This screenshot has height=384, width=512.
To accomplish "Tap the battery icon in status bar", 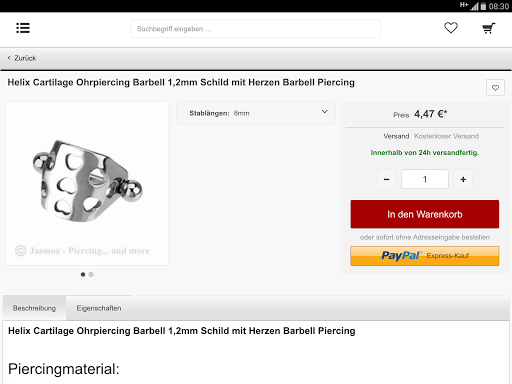I will pyautogui.click(x=483, y=6).
